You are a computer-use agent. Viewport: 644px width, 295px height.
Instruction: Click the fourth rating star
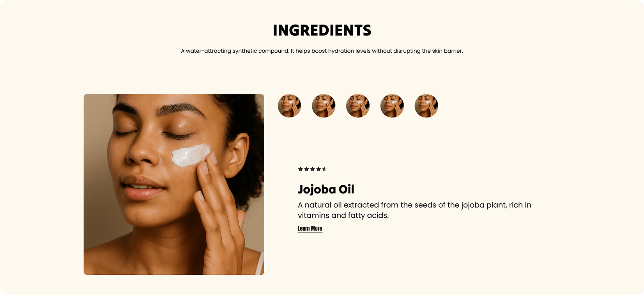click(318, 169)
